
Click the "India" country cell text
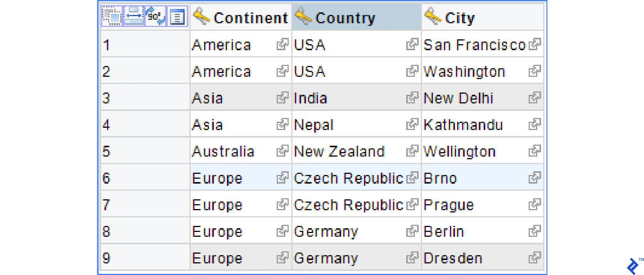tap(310, 98)
